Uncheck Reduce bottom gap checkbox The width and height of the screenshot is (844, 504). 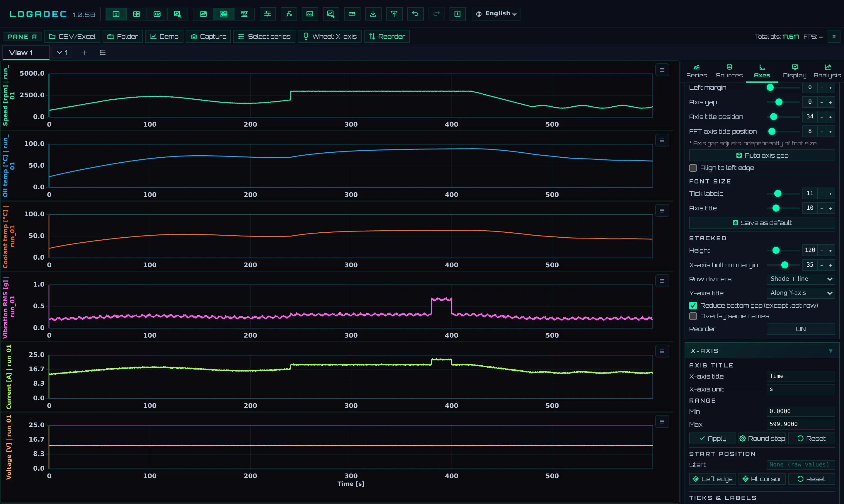693,306
